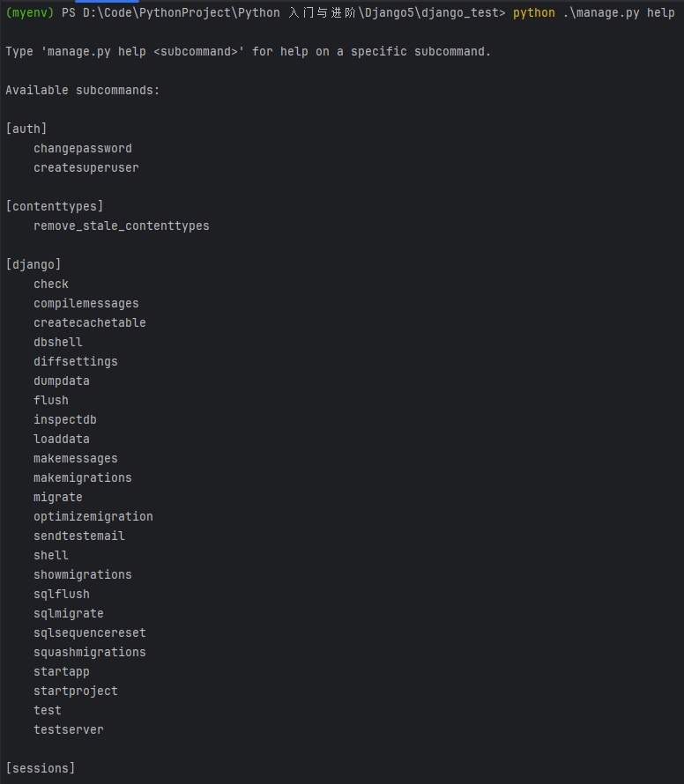Click the '[contenttypes]' section header
The image size is (684, 784).
pos(55,207)
